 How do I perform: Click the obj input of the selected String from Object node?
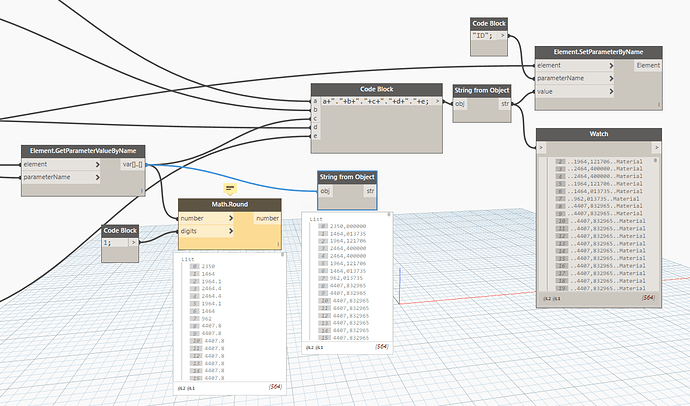326,190
